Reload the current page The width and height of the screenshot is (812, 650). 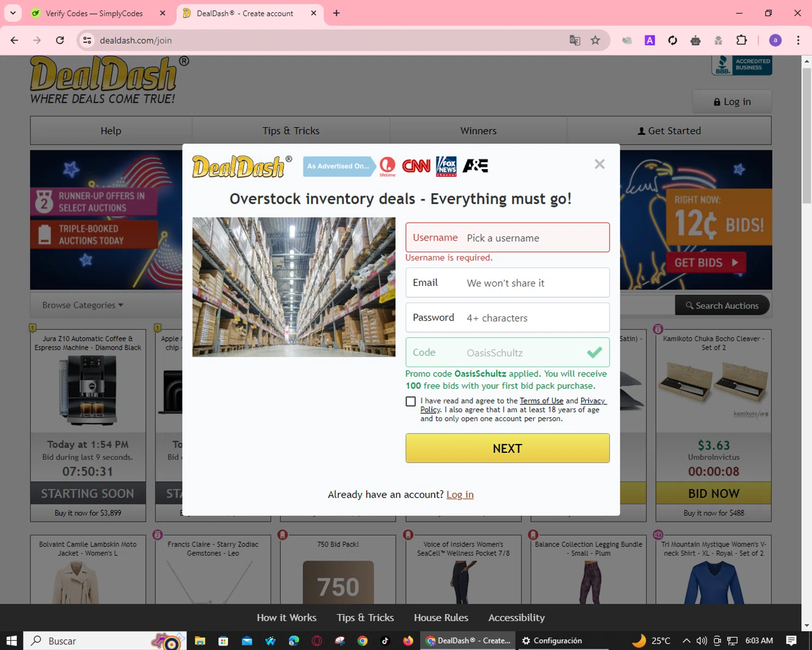pos(60,40)
